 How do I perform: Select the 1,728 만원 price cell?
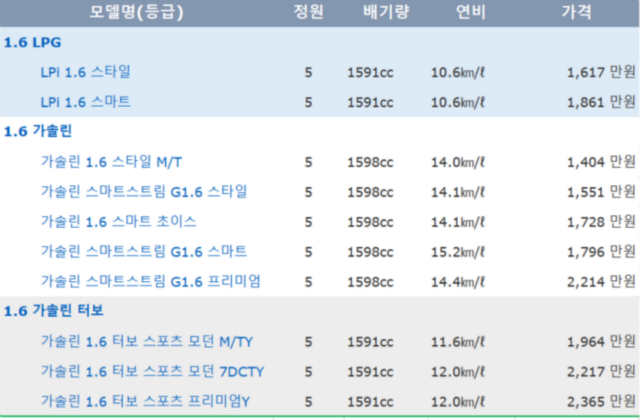601,222
